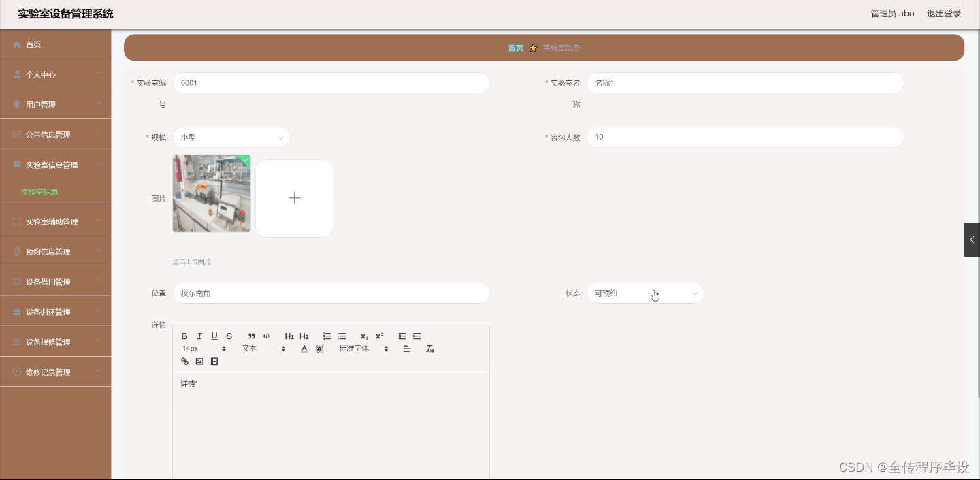980x480 pixels.
Task: Open the 规模 dropdown showing 小型
Action: click(x=231, y=137)
